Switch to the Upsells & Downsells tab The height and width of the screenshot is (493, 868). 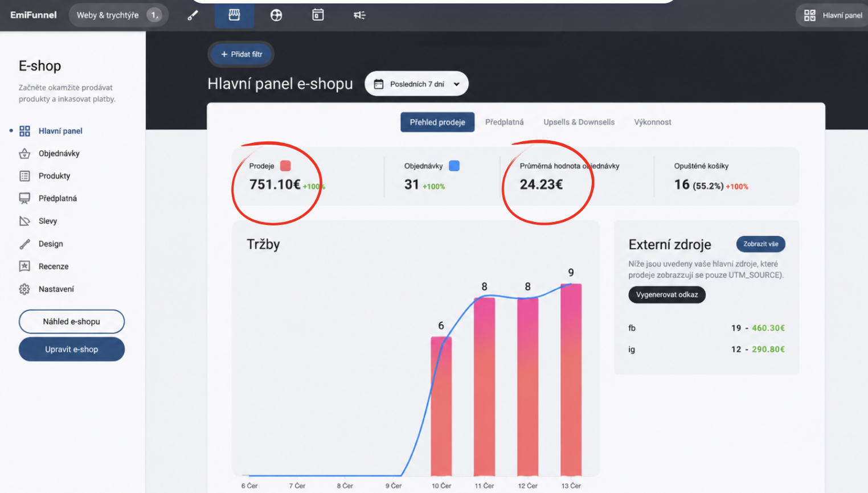[579, 122]
